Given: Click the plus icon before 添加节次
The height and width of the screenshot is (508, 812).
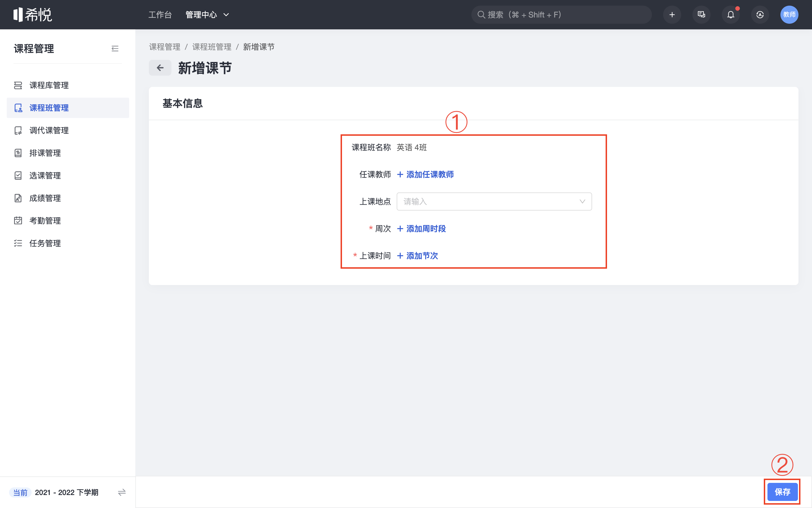Looking at the screenshot, I should click(400, 256).
